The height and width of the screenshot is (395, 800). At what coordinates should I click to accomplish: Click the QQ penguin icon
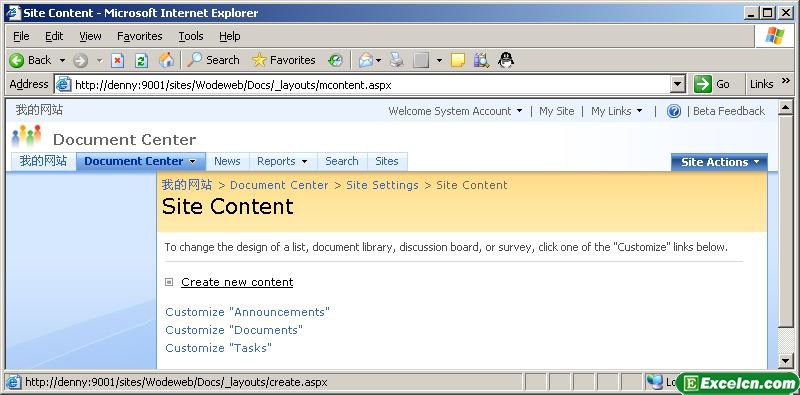(506, 60)
